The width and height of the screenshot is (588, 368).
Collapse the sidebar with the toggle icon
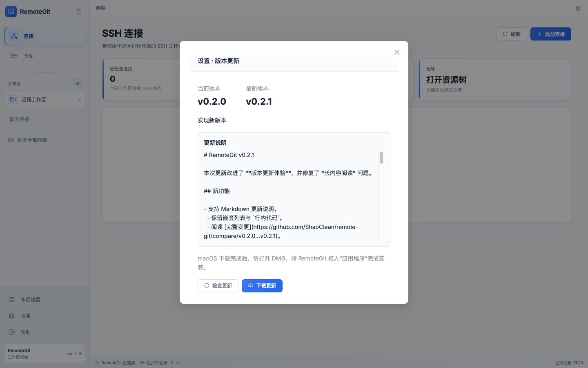[x=79, y=11]
